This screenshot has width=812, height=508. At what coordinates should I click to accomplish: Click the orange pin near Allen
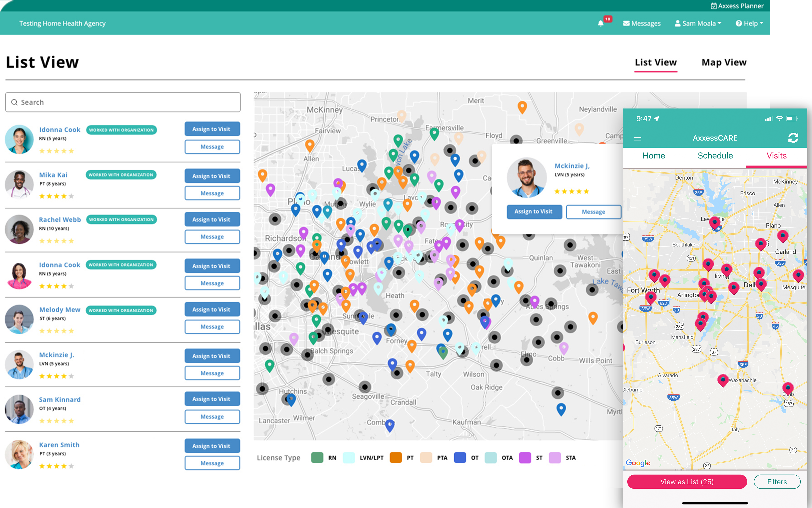click(x=310, y=146)
